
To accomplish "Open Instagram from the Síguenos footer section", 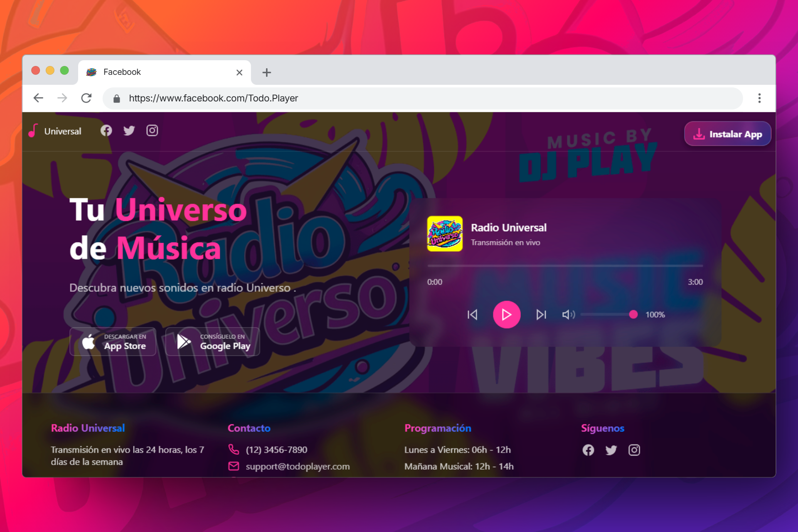I will tap(634, 450).
